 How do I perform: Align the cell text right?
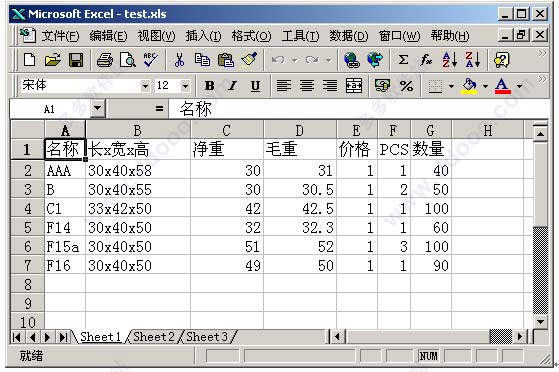(x=330, y=86)
